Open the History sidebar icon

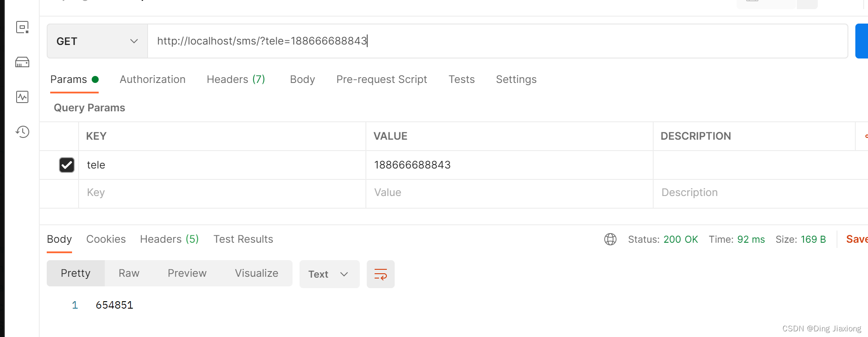click(22, 132)
